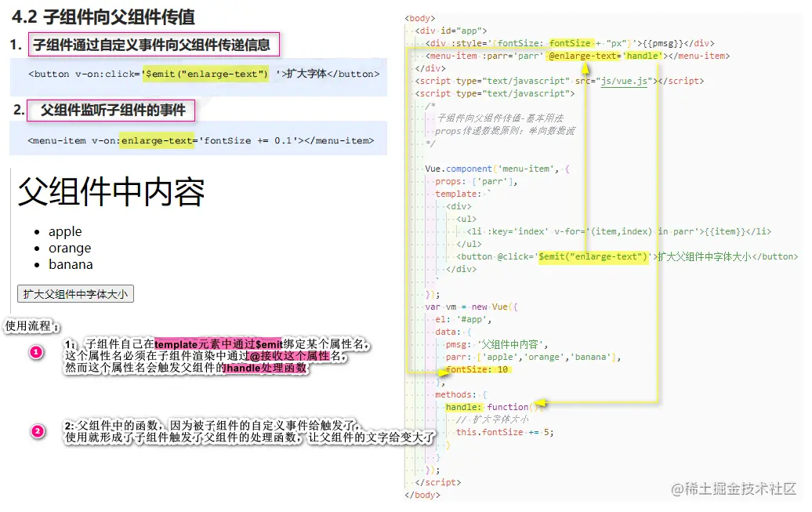The height and width of the screenshot is (512, 812).
Task: Click the var vm = new Vue line
Action: 471,307
